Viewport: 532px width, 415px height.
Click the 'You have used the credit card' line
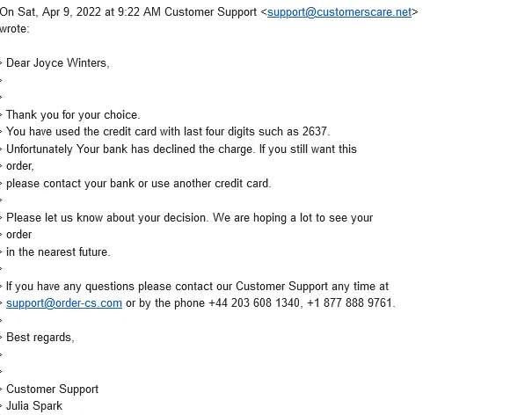pyautogui.click(x=168, y=132)
